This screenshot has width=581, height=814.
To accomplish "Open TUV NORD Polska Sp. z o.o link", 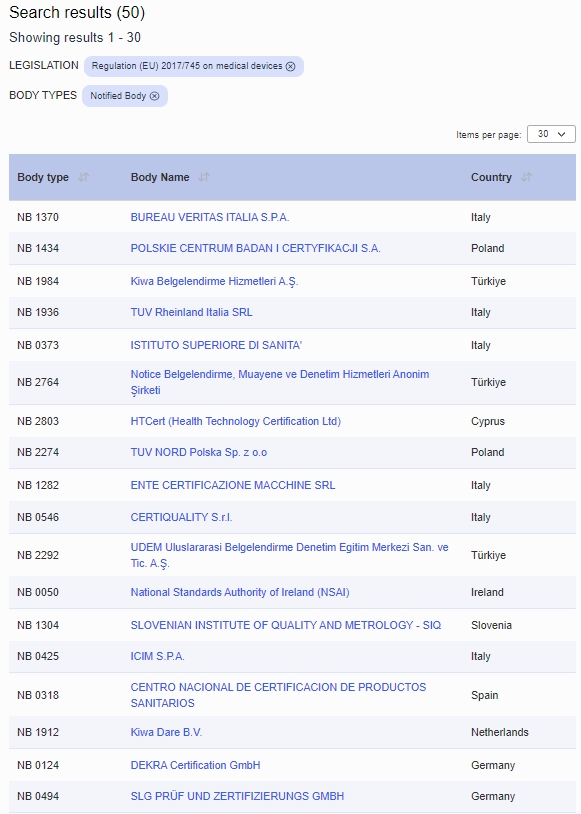I will (x=199, y=452).
